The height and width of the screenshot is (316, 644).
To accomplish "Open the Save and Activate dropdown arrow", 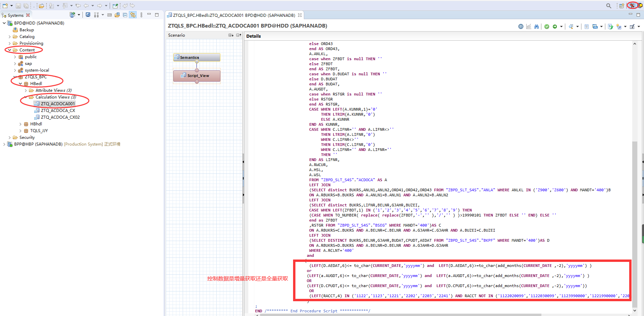I will [561, 27].
